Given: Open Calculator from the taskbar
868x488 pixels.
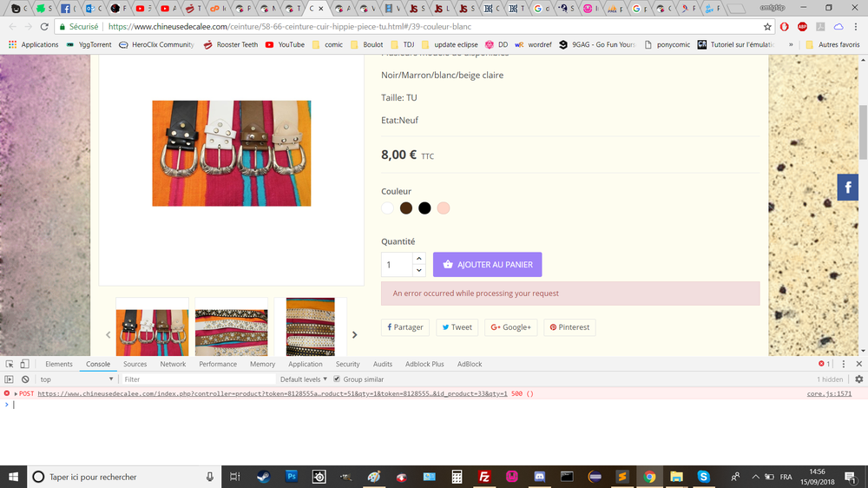Looking at the screenshot, I should [457, 477].
